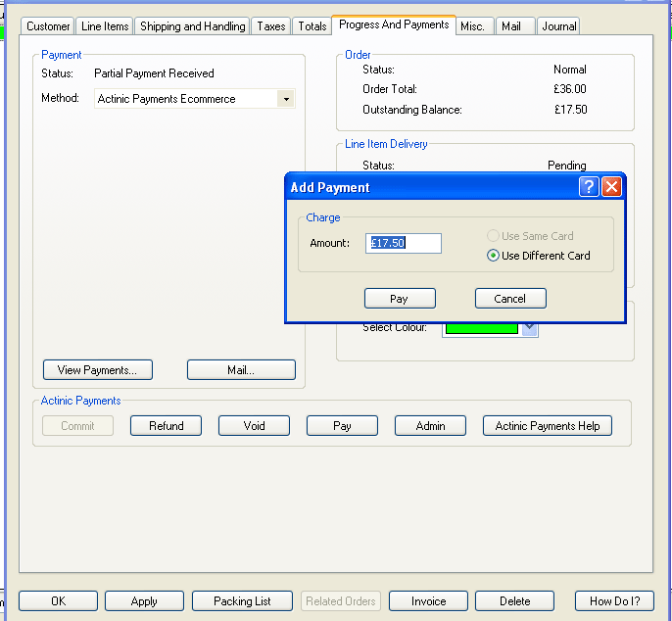This screenshot has height=621, width=672.
Task: Close the Add Payment dialog
Action: [x=611, y=187]
